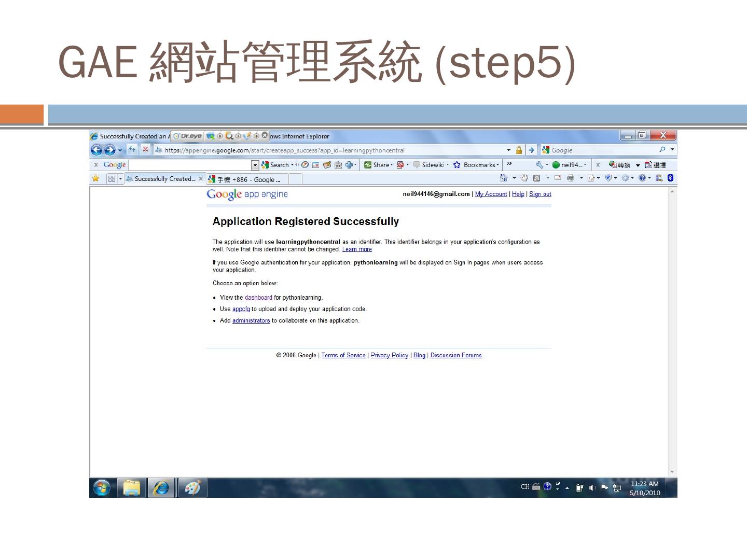Image resolution: width=747 pixels, height=560 pixels.
Task: Open the recent pages dropdown beside Forward
Action: point(120,150)
